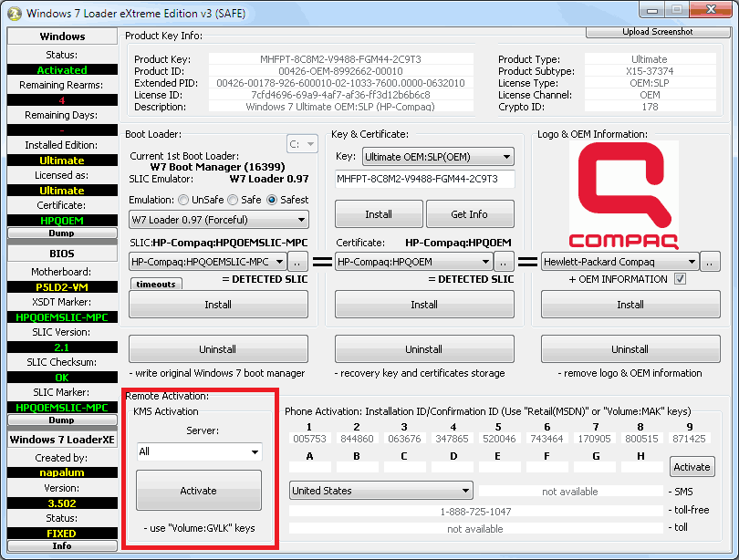Click the browse '..' button beside logo dropdown
The image size is (739, 560).
710,262
